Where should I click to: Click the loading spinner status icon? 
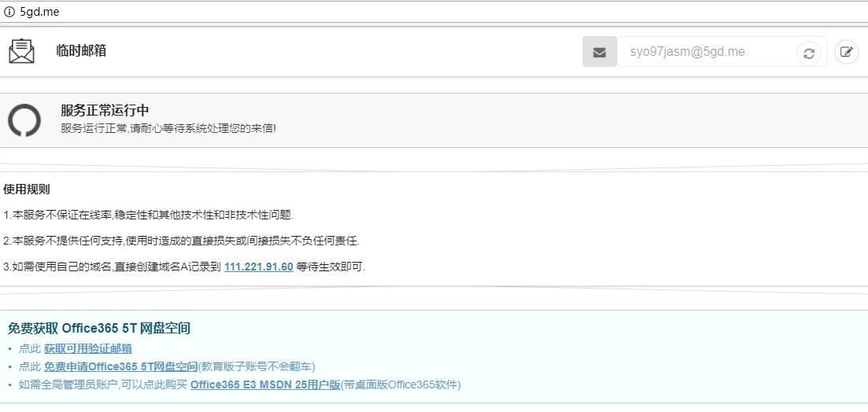24,120
